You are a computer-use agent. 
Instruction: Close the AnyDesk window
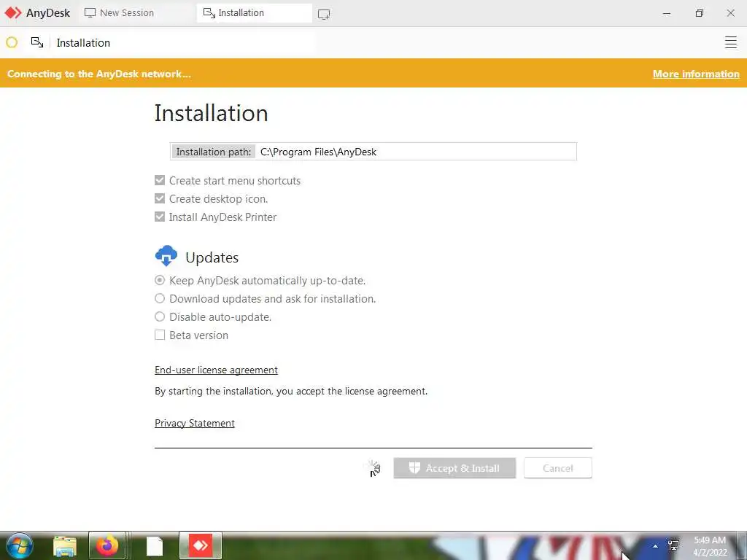[730, 13]
